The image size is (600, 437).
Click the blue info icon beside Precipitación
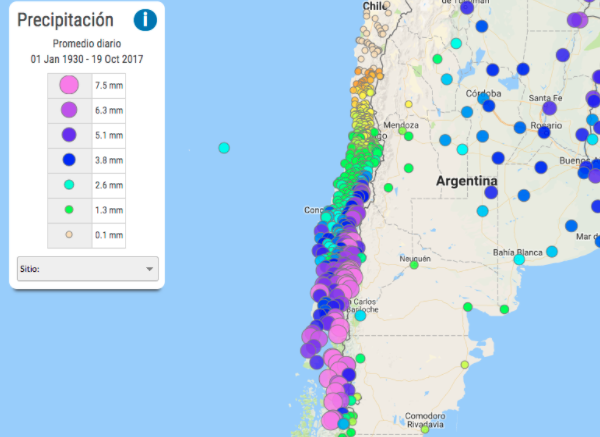click(146, 19)
